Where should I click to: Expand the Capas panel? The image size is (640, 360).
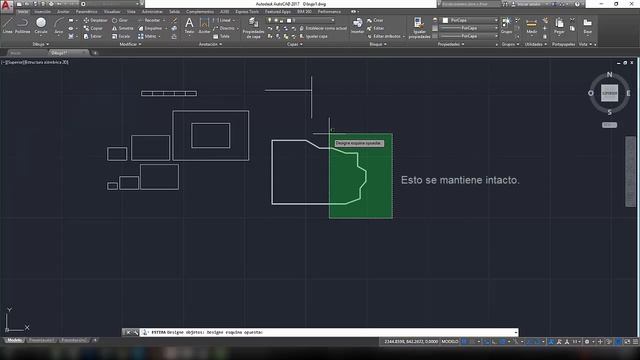tap(294, 44)
